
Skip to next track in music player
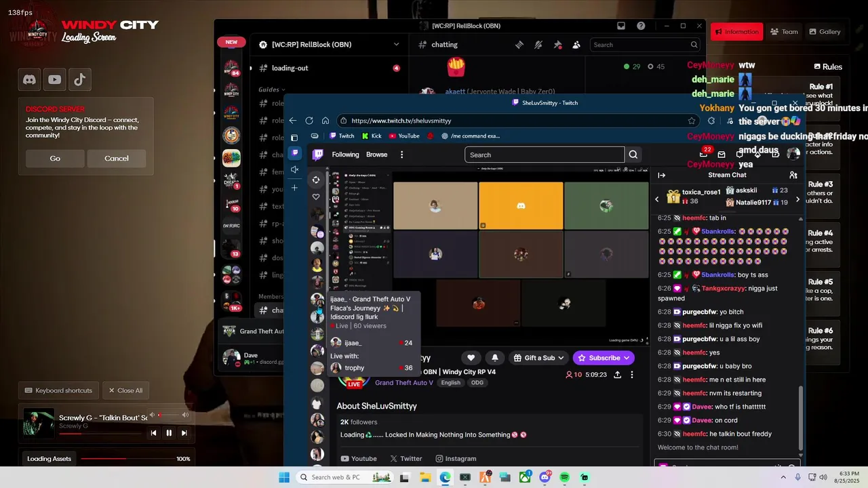pyautogui.click(x=184, y=433)
